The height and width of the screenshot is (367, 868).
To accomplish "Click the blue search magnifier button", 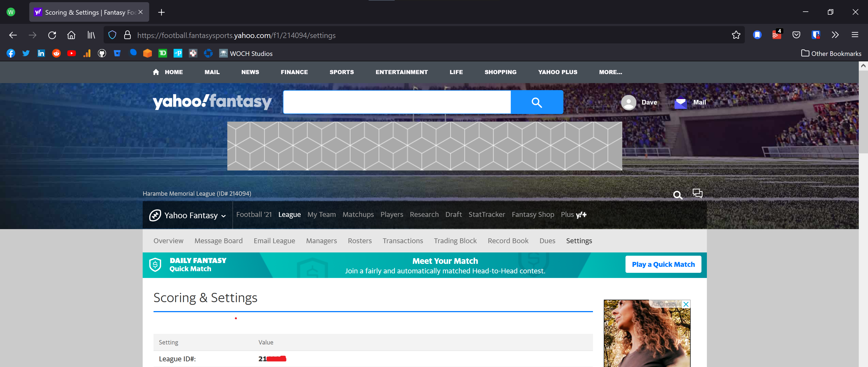I will (x=537, y=102).
